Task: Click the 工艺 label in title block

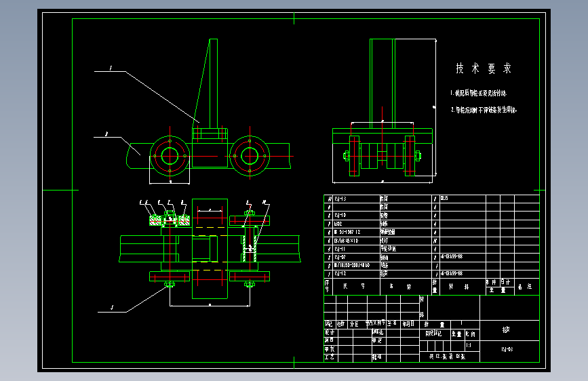Action: point(329,357)
